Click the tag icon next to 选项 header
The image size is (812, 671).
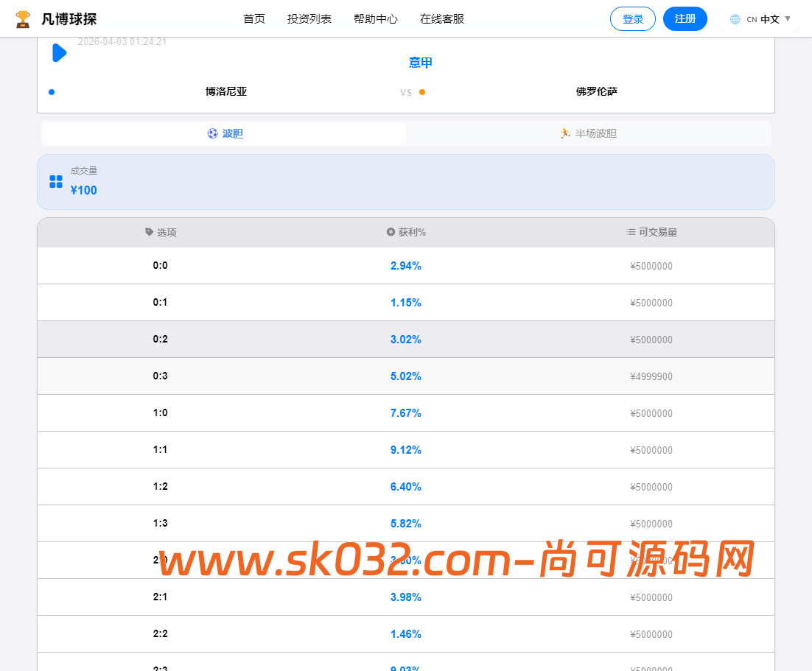point(148,232)
